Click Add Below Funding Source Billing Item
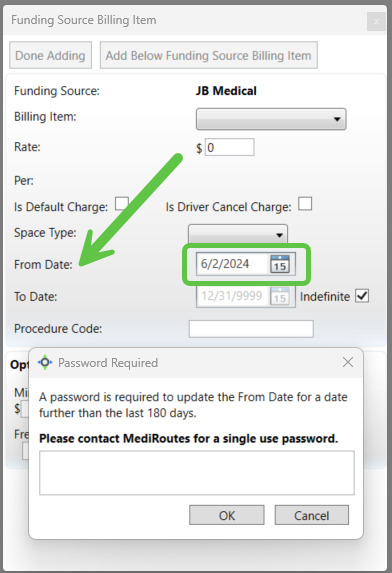 (x=209, y=55)
